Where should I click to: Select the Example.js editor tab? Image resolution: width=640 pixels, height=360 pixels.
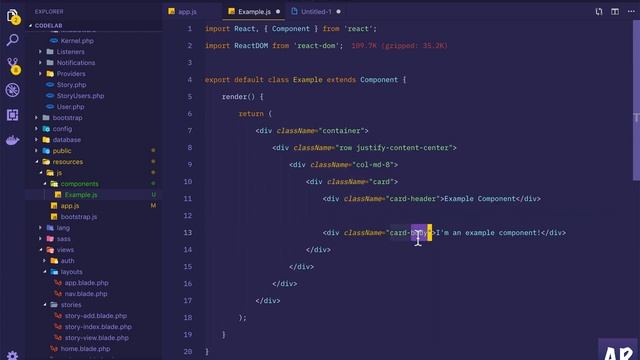tap(254, 12)
